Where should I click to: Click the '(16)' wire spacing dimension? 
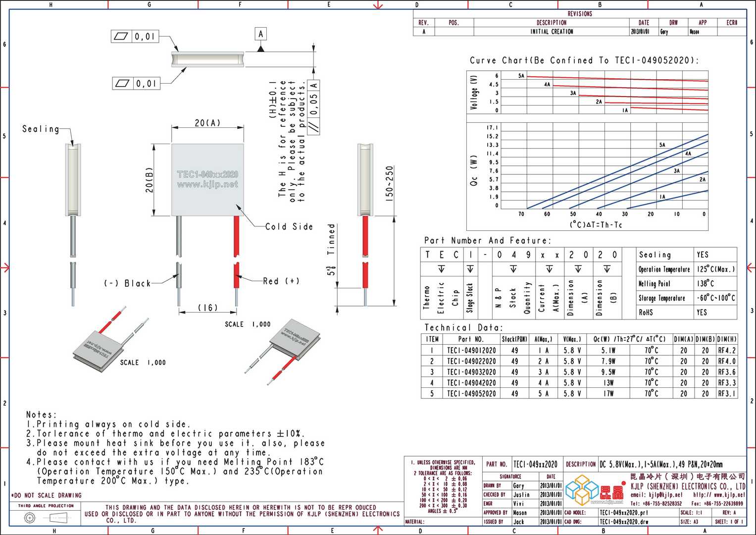[208, 307]
